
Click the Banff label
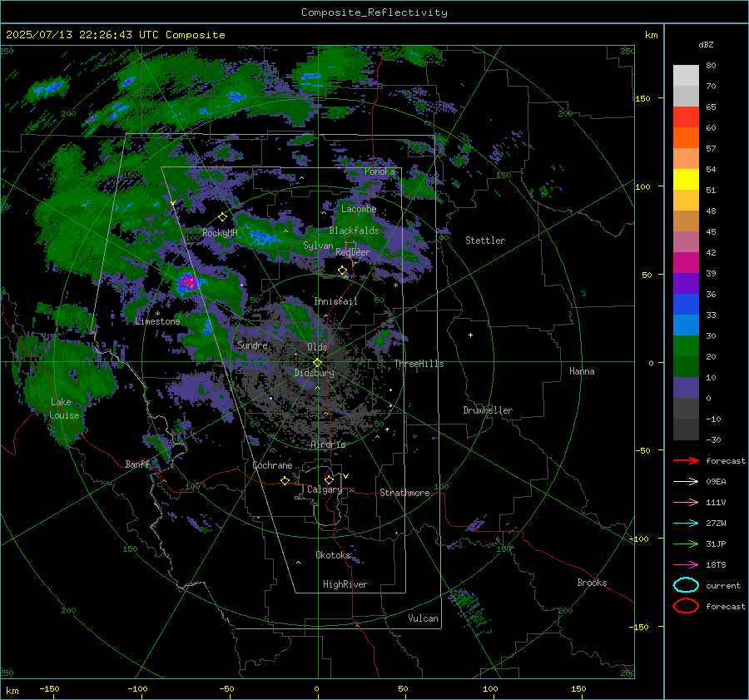(138, 464)
